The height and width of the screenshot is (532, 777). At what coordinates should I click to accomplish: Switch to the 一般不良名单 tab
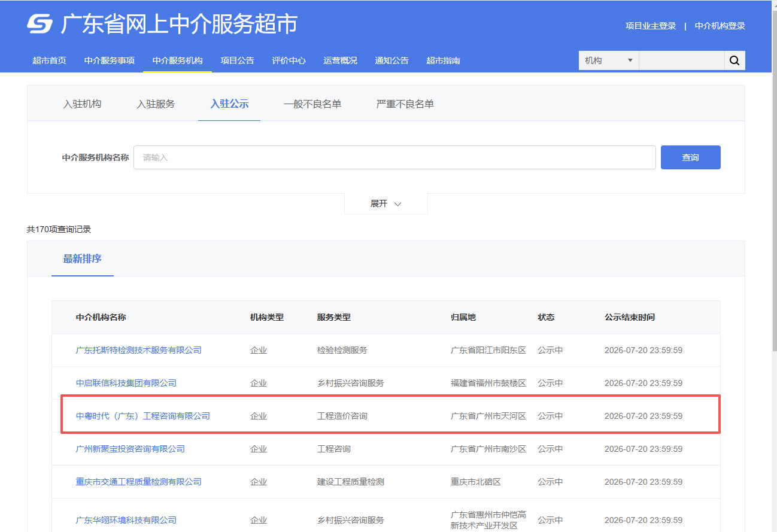(x=312, y=104)
